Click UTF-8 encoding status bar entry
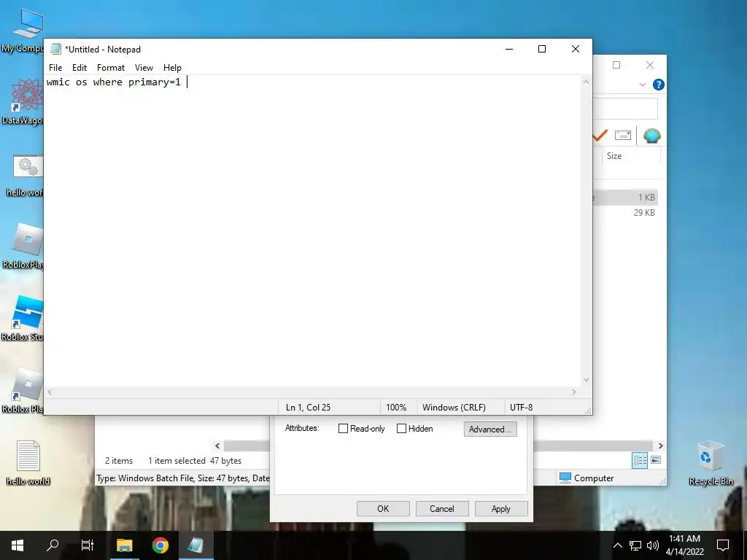Viewport: 747px width, 560px height. (521, 408)
